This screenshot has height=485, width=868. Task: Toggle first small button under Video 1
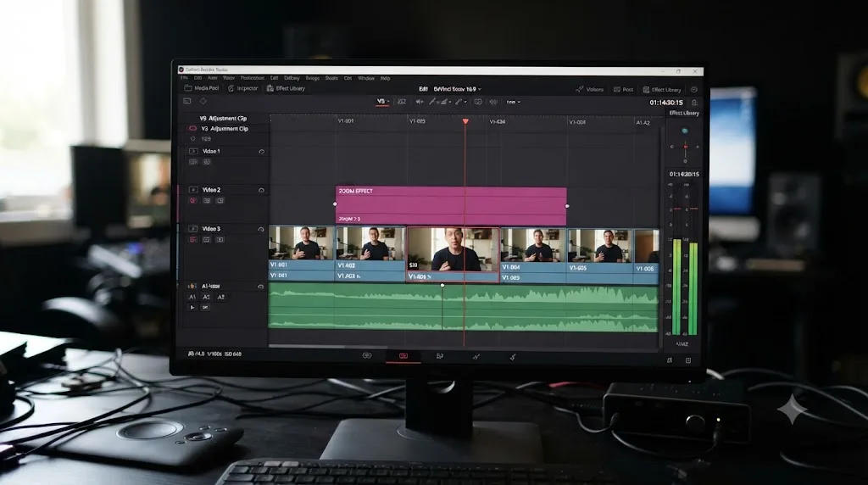pos(193,162)
